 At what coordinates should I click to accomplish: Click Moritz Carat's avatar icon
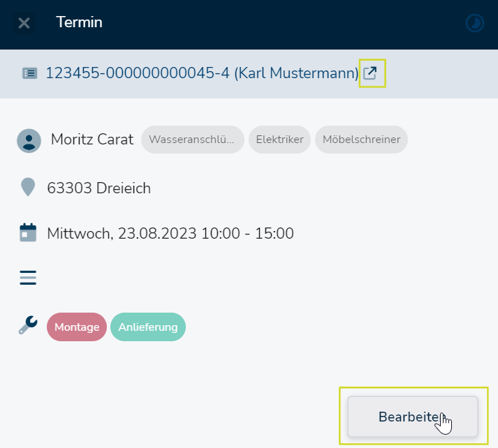point(29,140)
